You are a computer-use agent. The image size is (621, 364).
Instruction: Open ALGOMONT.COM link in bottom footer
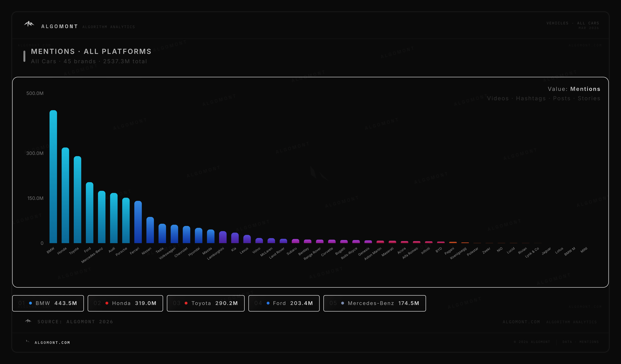[x=52, y=343]
